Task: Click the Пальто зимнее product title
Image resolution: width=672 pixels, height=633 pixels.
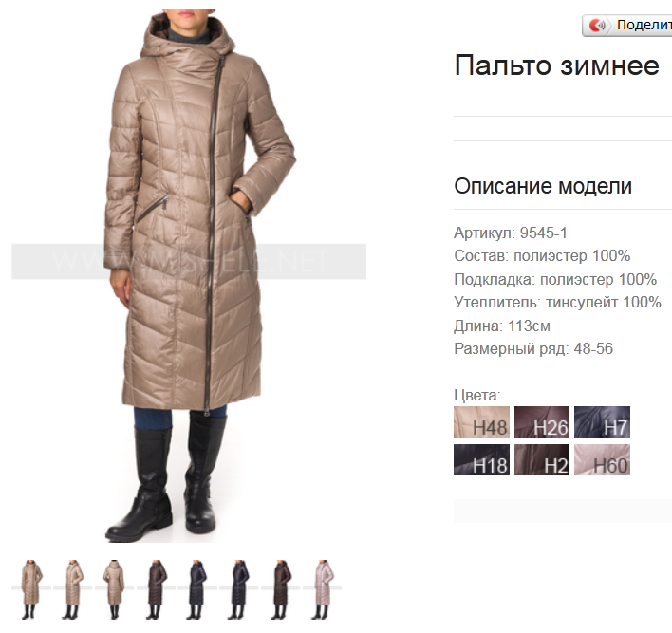Action: tap(556, 65)
